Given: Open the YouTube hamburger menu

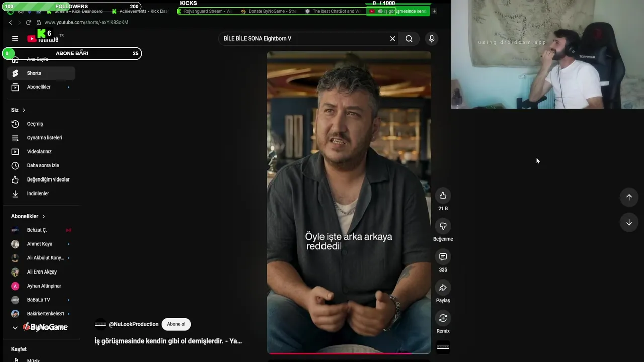Looking at the screenshot, I should click(15, 39).
